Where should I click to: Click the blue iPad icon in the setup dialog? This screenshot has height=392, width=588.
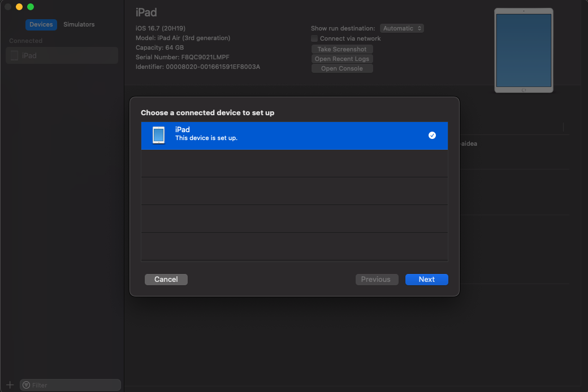[158, 135]
